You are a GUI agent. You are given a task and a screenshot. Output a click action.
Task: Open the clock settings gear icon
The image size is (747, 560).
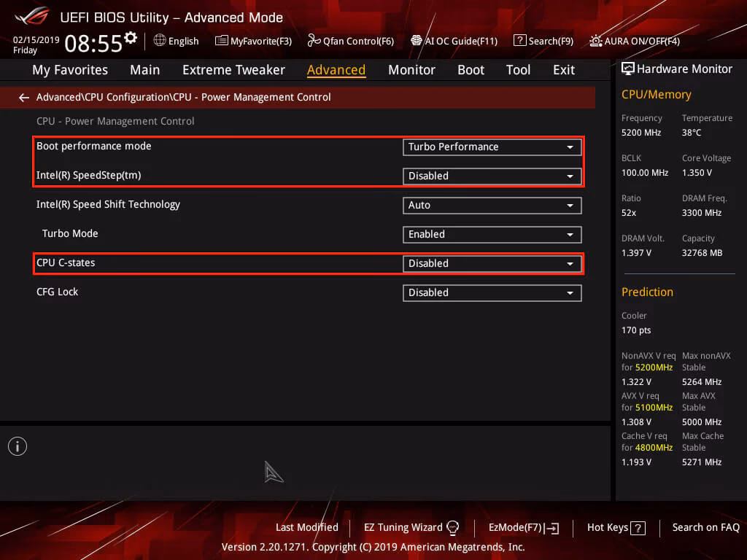pyautogui.click(x=131, y=37)
